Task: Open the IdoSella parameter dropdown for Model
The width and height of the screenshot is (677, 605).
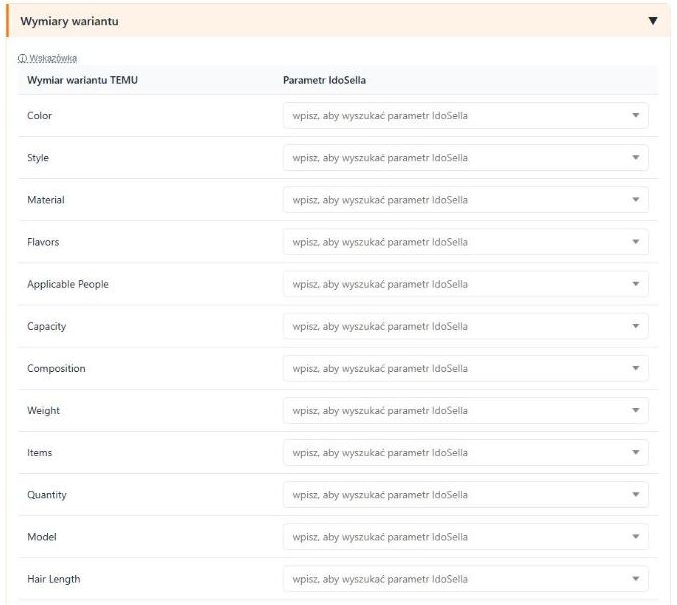Action: pyautogui.click(x=465, y=536)
